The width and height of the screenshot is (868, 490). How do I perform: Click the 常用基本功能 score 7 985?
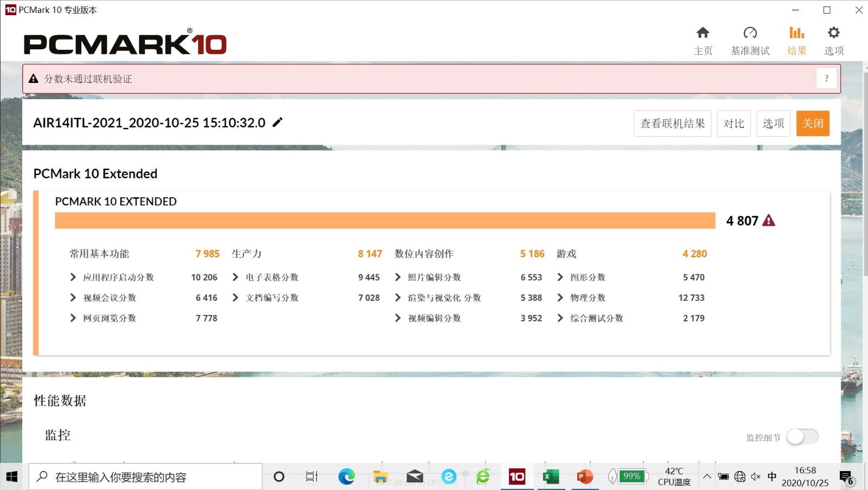tap(207, 254)
